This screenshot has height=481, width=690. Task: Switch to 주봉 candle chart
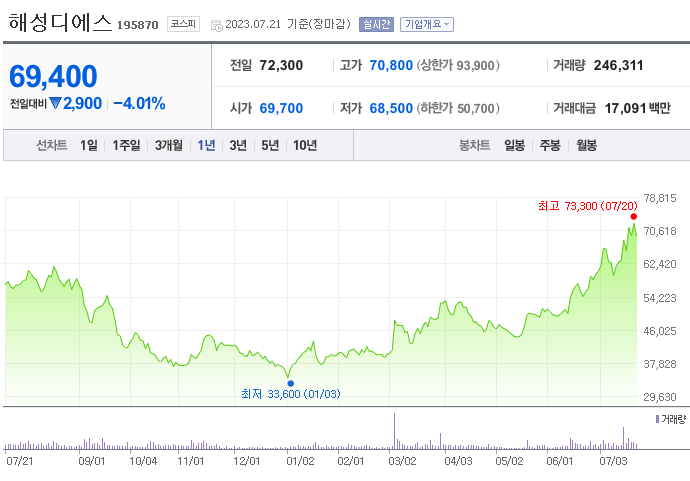[550, 145]
